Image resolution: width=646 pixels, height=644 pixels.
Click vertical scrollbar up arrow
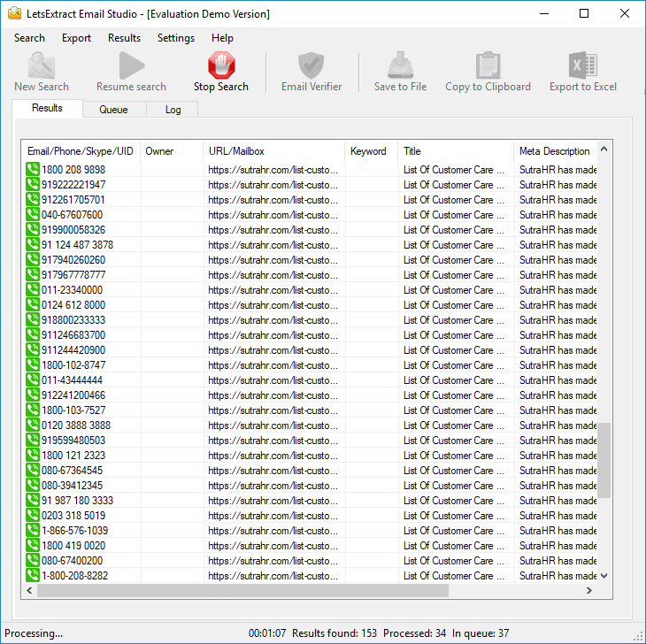pos(604,149)
